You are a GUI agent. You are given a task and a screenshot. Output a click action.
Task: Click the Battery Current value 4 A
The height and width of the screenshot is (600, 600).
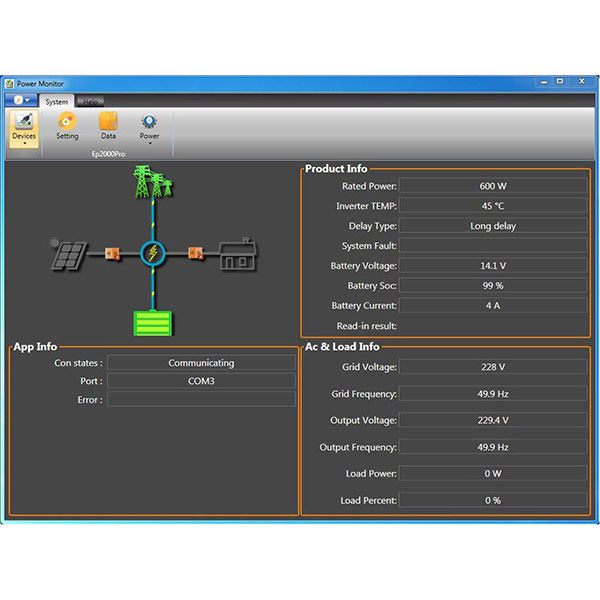pos(493,305)
